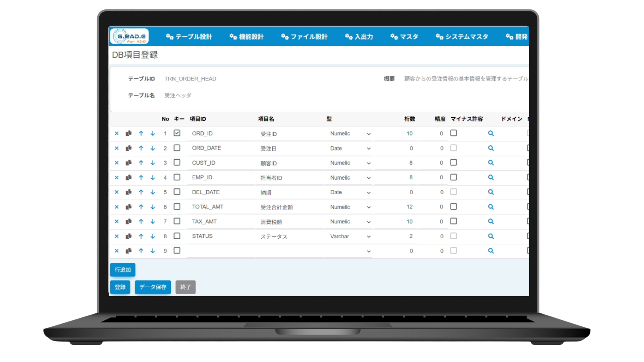Open domain search for TOTAL_AMT row

coord(491,207)
